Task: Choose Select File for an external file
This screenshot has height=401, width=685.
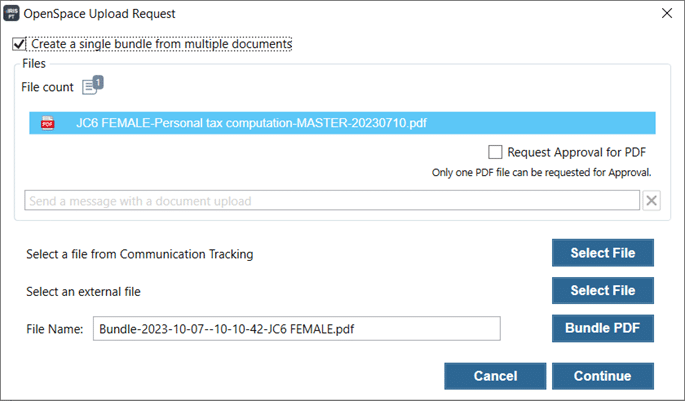Action: click(x=602, y=290)
